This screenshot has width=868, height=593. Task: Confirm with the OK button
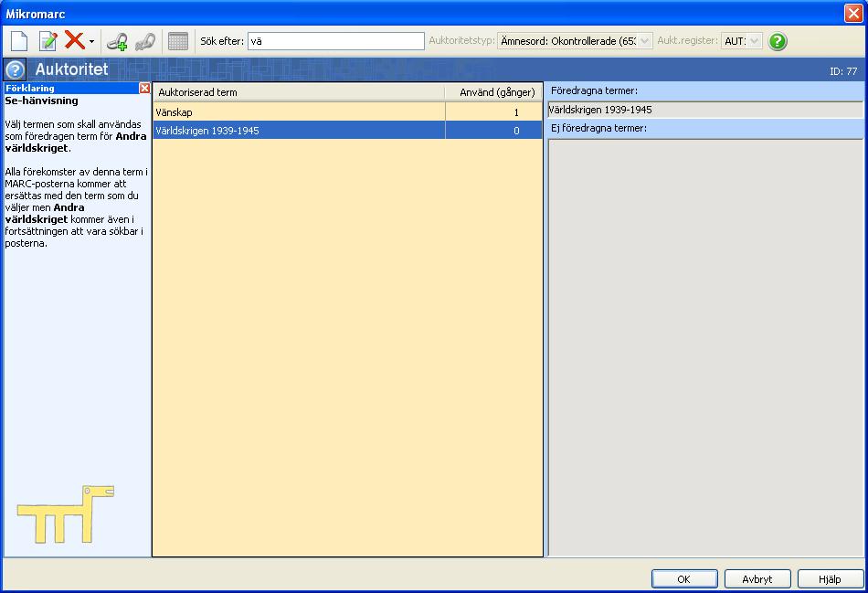coord(684,578)
